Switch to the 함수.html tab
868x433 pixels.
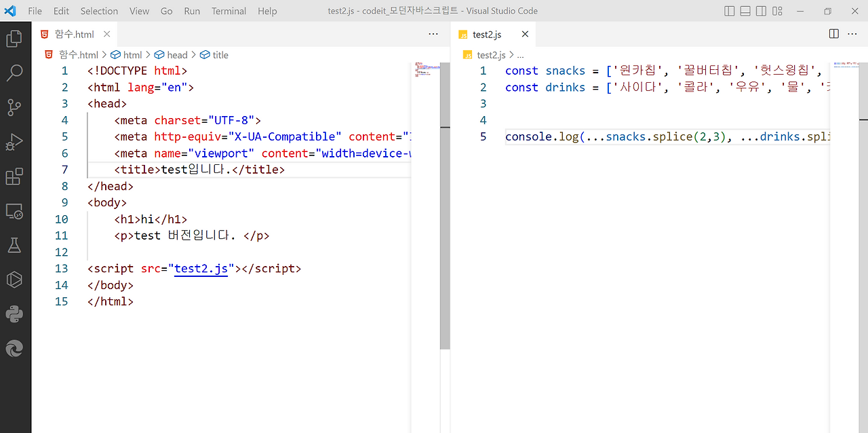tap(75, 33)
